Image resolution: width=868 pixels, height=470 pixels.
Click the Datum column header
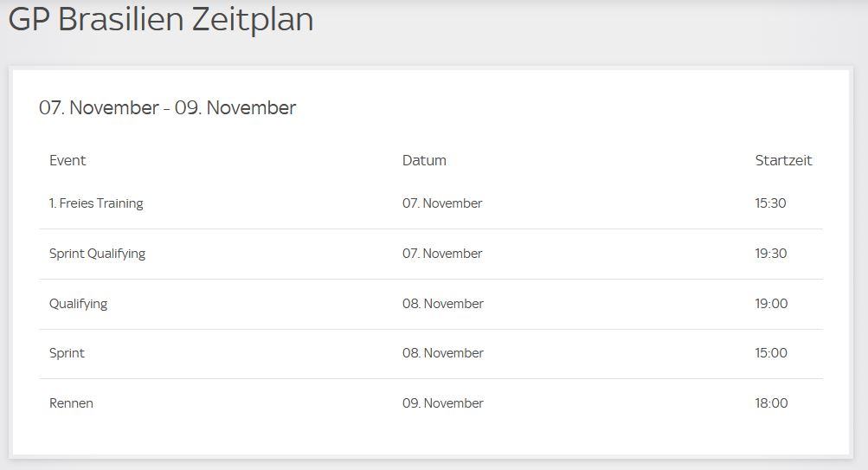point(424,160)
